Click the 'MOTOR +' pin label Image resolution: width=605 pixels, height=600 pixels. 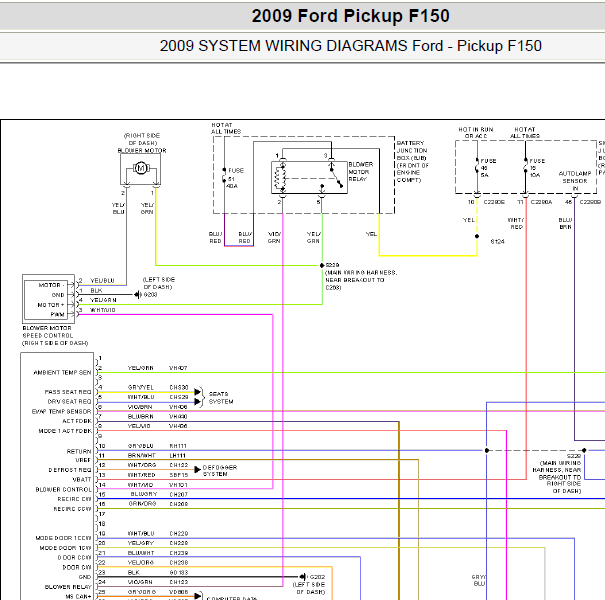coord(51,305)
